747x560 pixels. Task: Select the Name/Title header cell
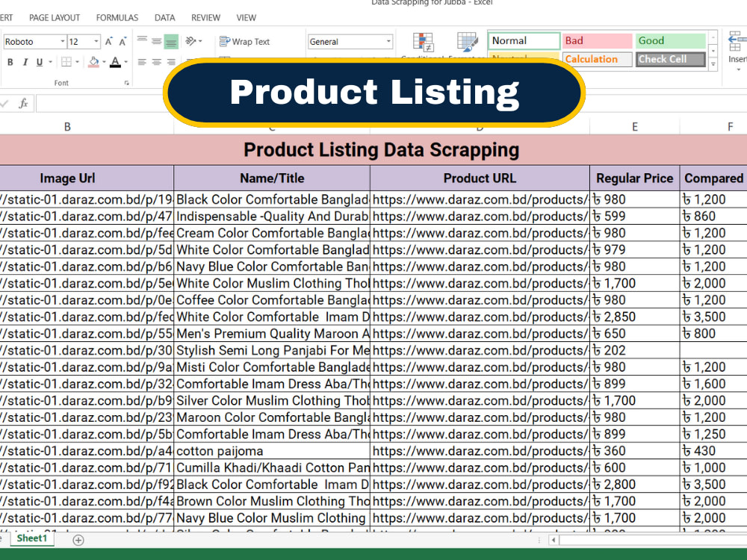[272, 178]
